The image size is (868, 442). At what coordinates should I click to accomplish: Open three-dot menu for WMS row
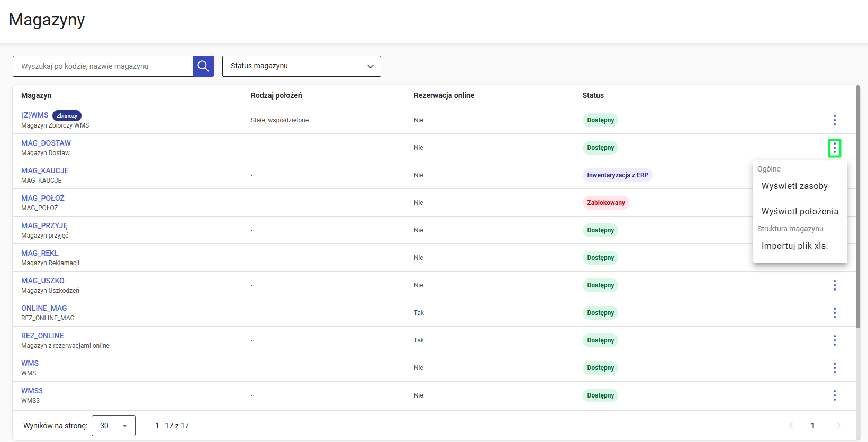point(834,368)
